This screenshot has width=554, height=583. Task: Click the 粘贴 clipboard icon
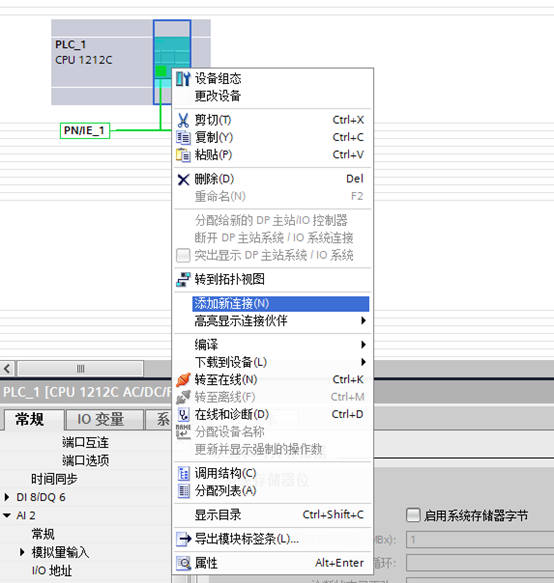click(183, 155)
